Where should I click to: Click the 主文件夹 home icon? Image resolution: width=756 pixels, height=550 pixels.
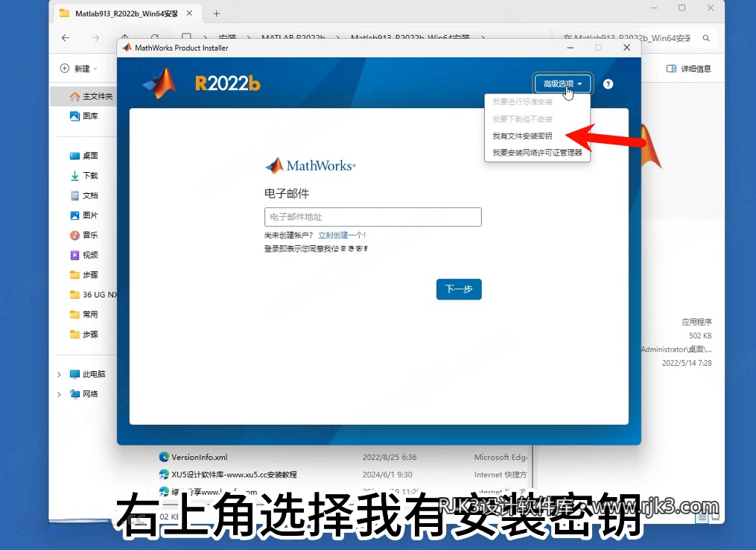(74, 96)
